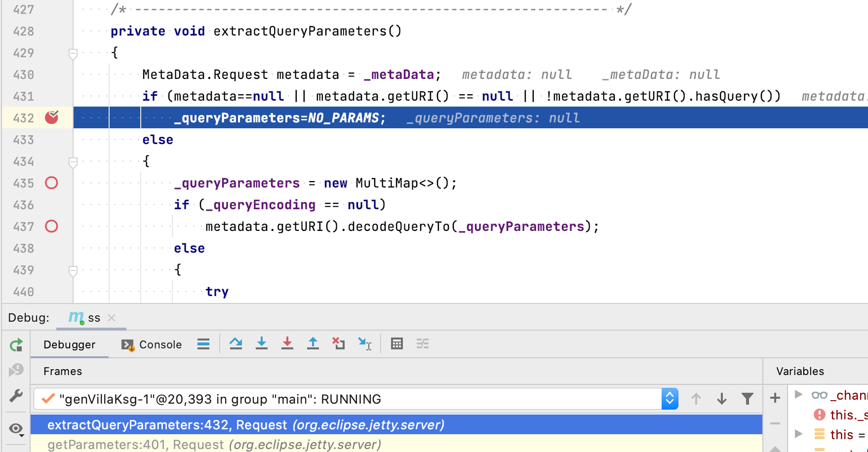Select the Debugger tab

(69, 344)
